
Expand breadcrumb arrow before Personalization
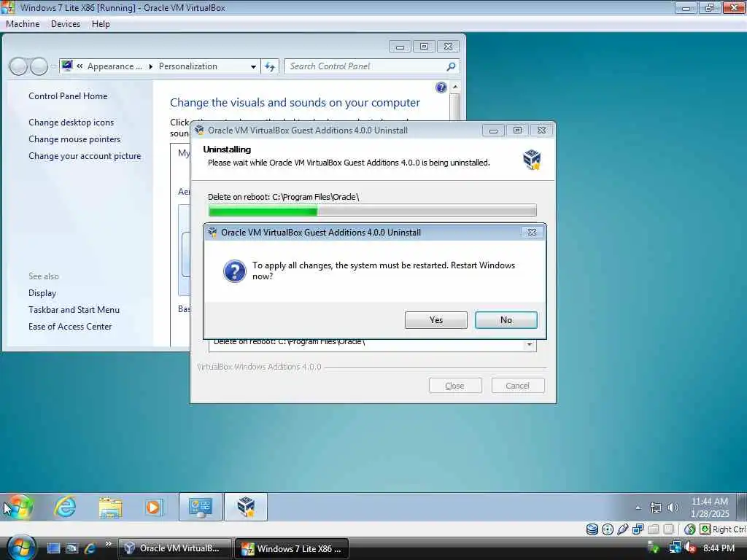point(150,66)
